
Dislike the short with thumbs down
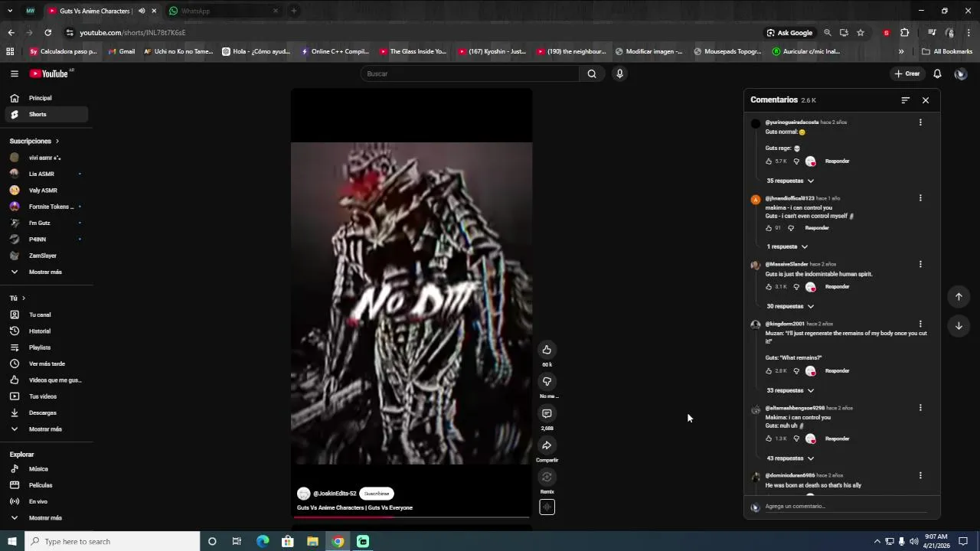pos(547,381)
